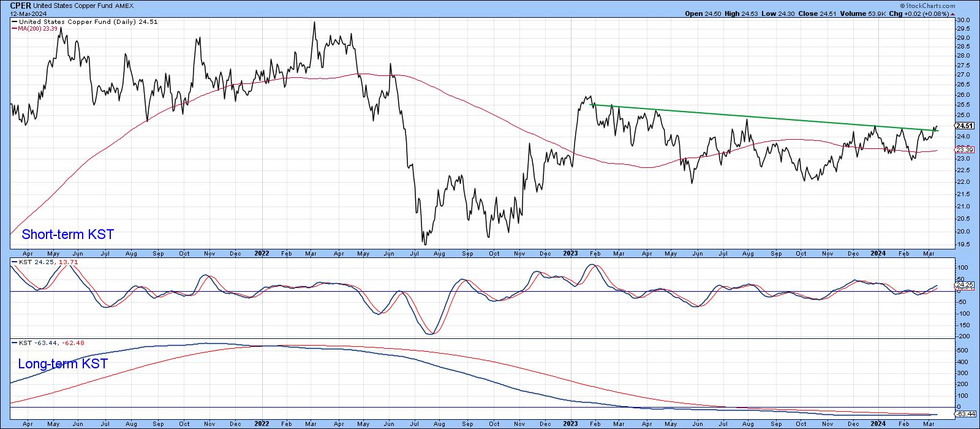This screenshot has width=980, height=429.
Task: Select the 22.0 price axis label
Action: pyautogui.click(x=964, y=182)
